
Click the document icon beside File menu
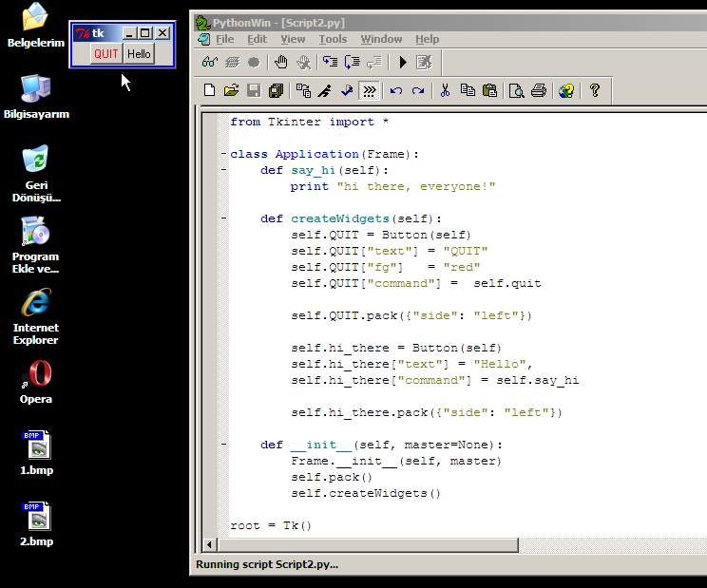coord(204,39)
